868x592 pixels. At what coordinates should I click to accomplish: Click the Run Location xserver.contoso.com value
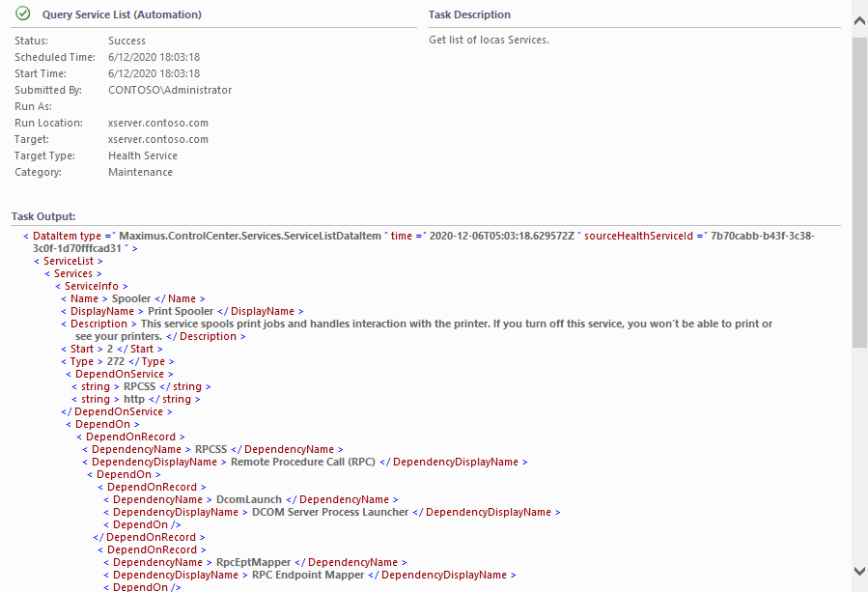[x=158, y=124]
